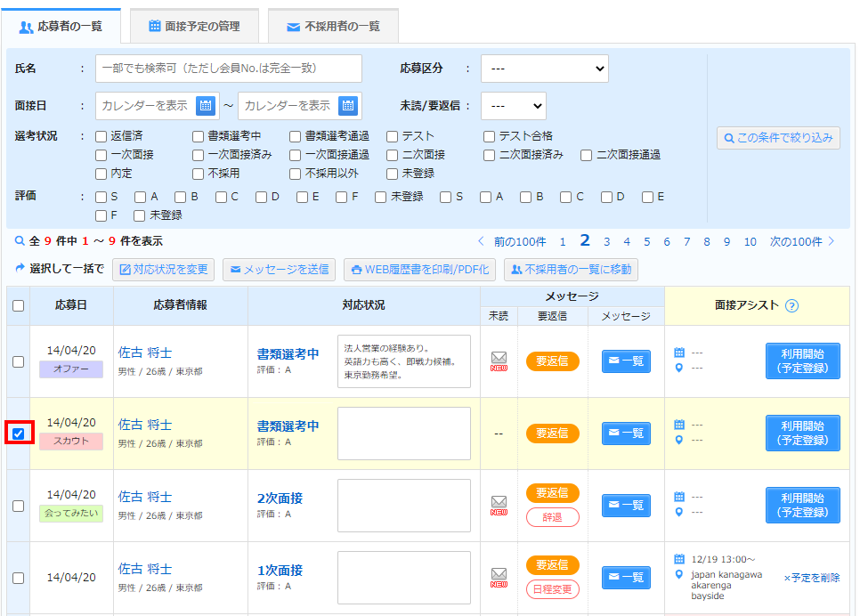
Task: Click 日程変更 tag in 1次面接 row
Action: coord(553,589)
